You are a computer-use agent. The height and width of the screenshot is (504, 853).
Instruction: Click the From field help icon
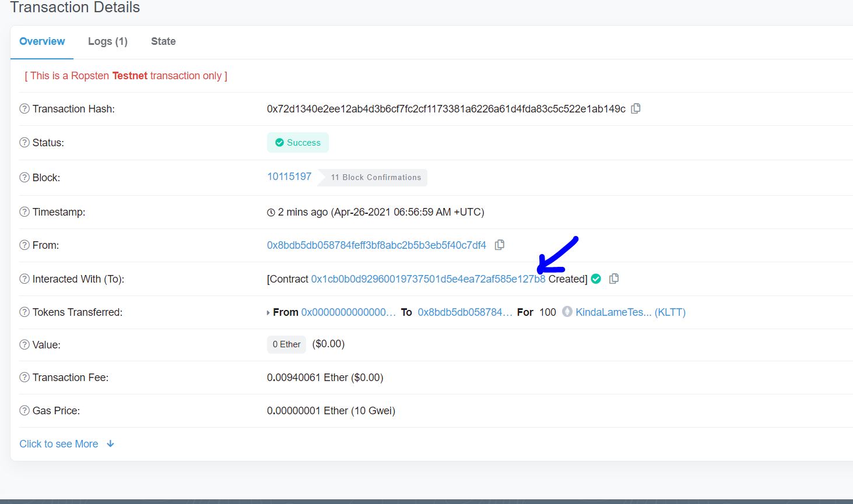tap(24, 245)
